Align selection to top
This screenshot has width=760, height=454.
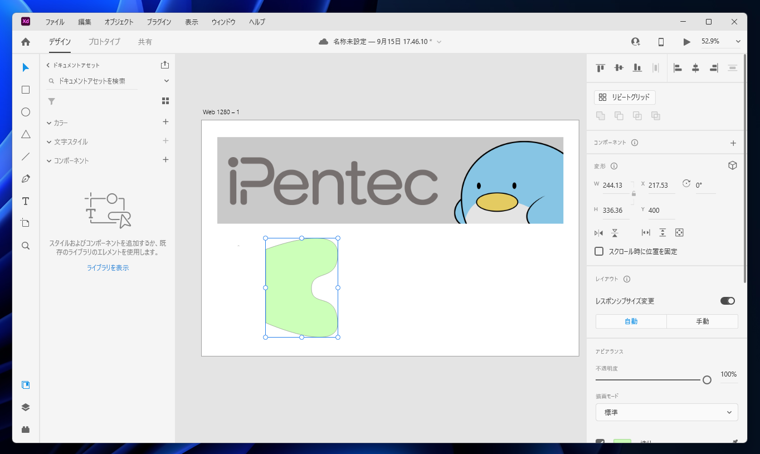click(600, 68)
